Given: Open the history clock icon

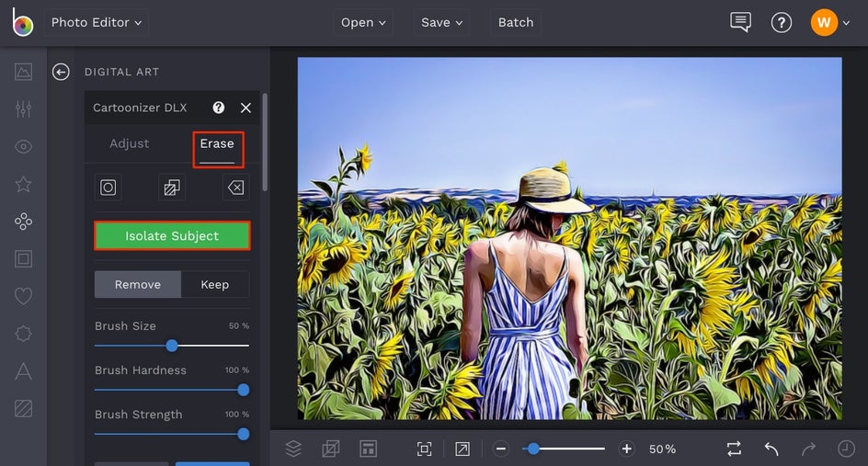Looking at the screenshot, I should [847, 449].
